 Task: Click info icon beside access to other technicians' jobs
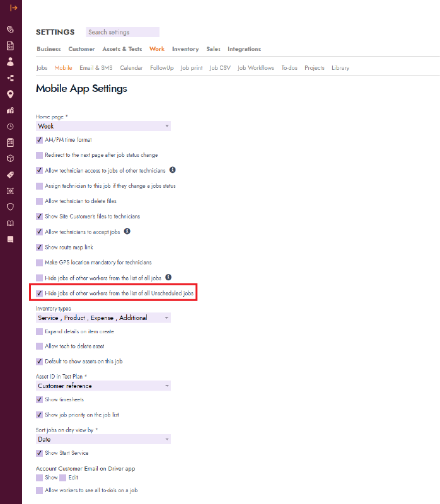point(173,169)
